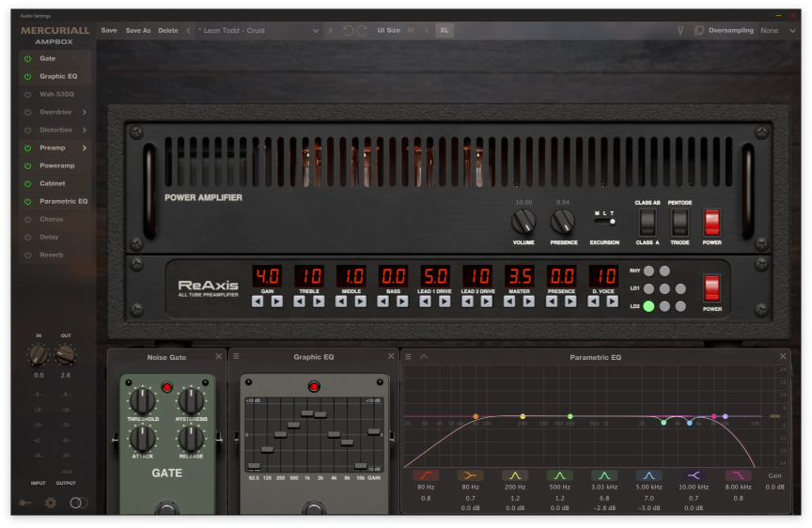The height and width of the screenshot is (528, 812).
Task: Enable the Delay module power icon
Action: 28,237
